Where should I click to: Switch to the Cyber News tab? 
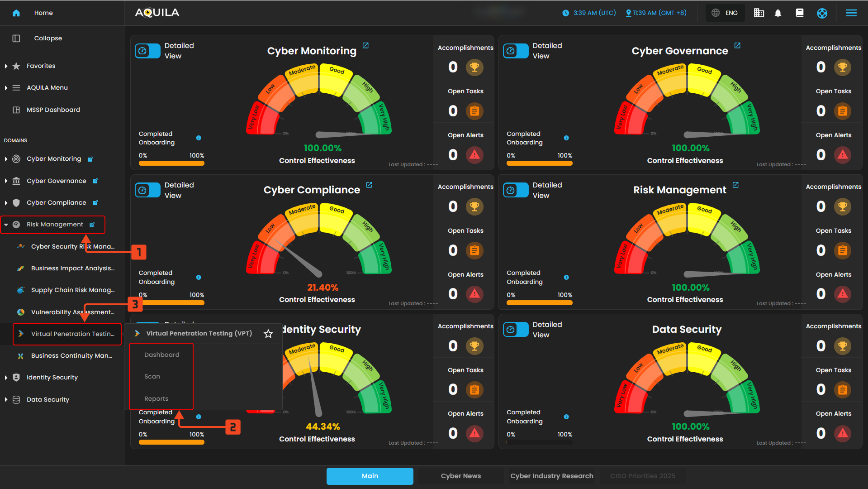[x=460, y=476]
